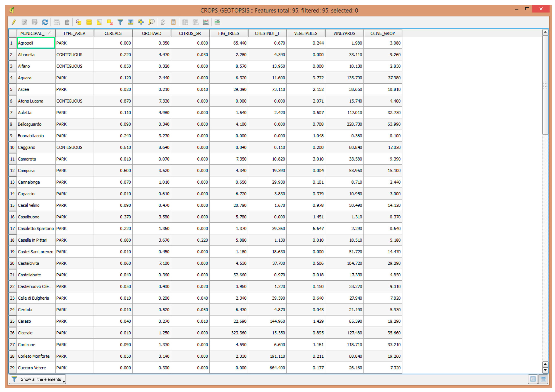Click the VINEYARDS column header
This screenshot has height=392, width=555.
click(x=344, y=33)
